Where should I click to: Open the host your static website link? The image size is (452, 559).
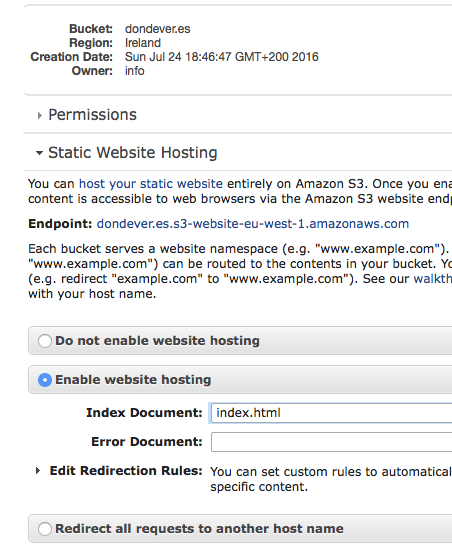[x=151, y=184]
